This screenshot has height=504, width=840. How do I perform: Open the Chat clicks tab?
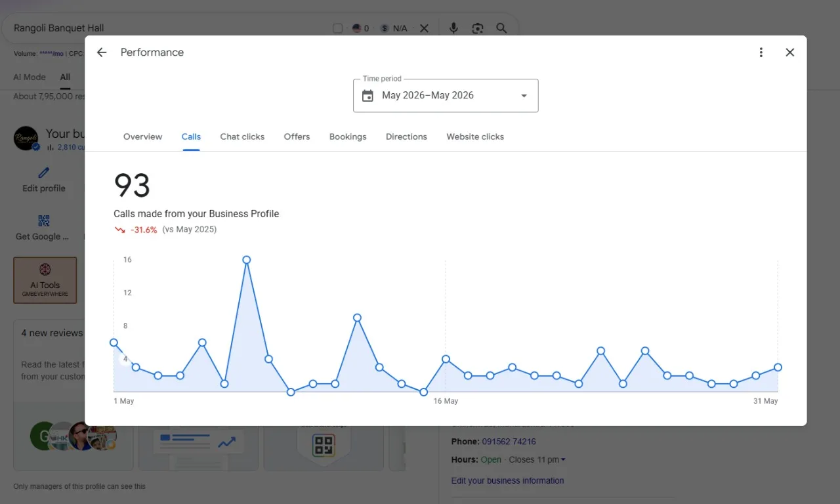point(242,136)
